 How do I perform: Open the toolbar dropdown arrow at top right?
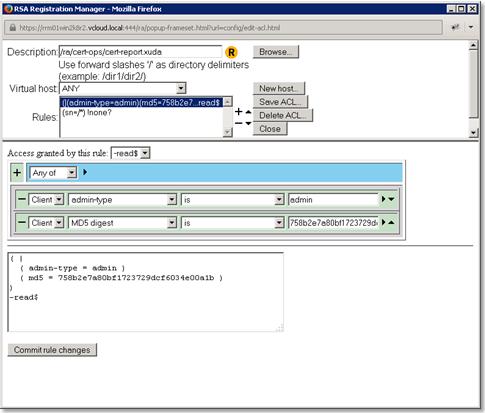[471, 27]
